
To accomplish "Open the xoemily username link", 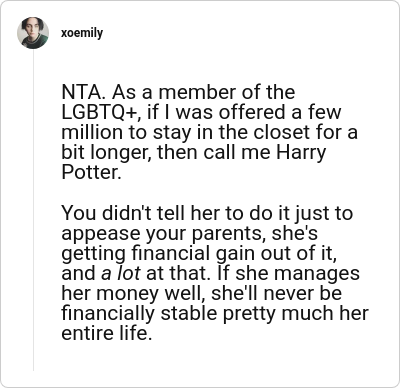I will pyautogui.click(x=82, y=33).
